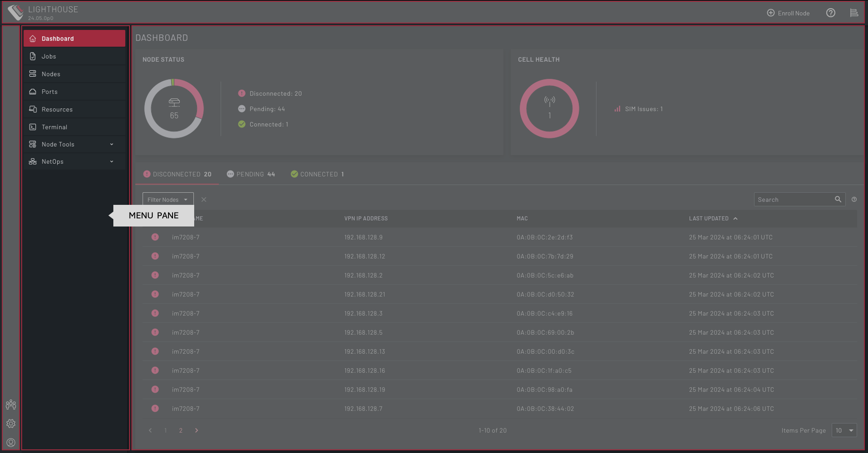The height and width of the screenshot is (453, 868).
Task: Click the user groups icon in left rail
Action: (11, 405)
